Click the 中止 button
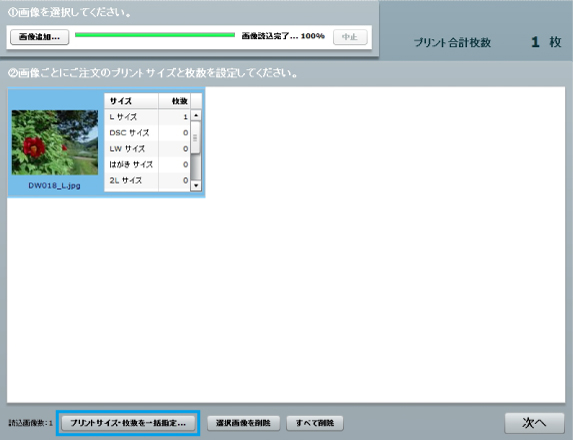The image size is (573, 440). click(x=350, y=37)
